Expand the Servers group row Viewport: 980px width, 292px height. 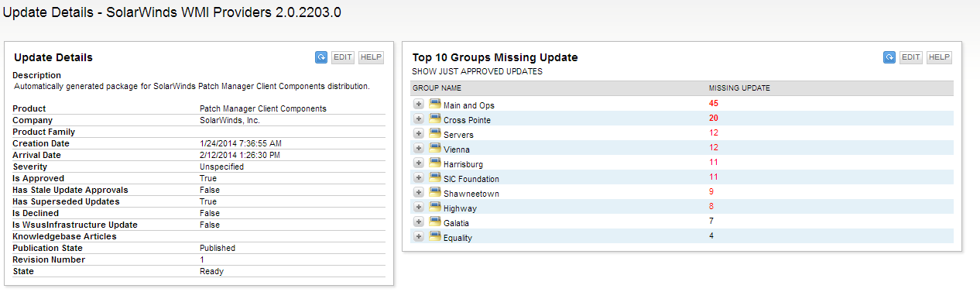click(418, 134)
